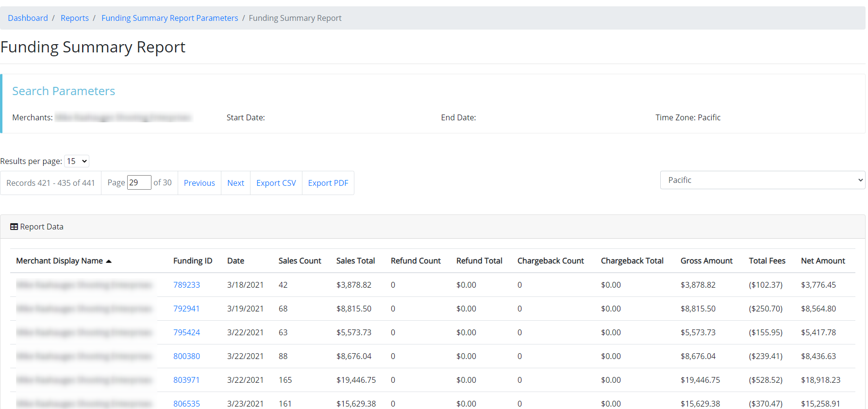
Task: Open funding ID 792941 details
Action: tap(186, 309)
